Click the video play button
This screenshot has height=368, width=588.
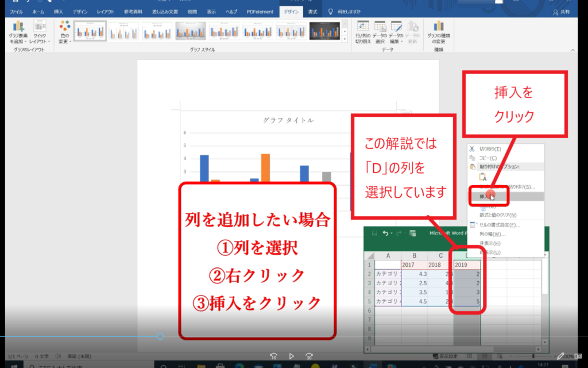click(x=292, y=356)
